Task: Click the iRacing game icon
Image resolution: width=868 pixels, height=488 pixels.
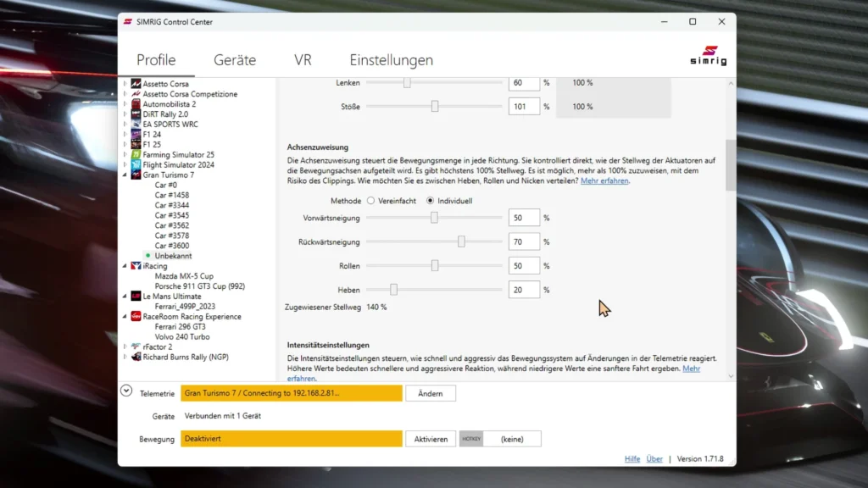Action: click(136, 266)
